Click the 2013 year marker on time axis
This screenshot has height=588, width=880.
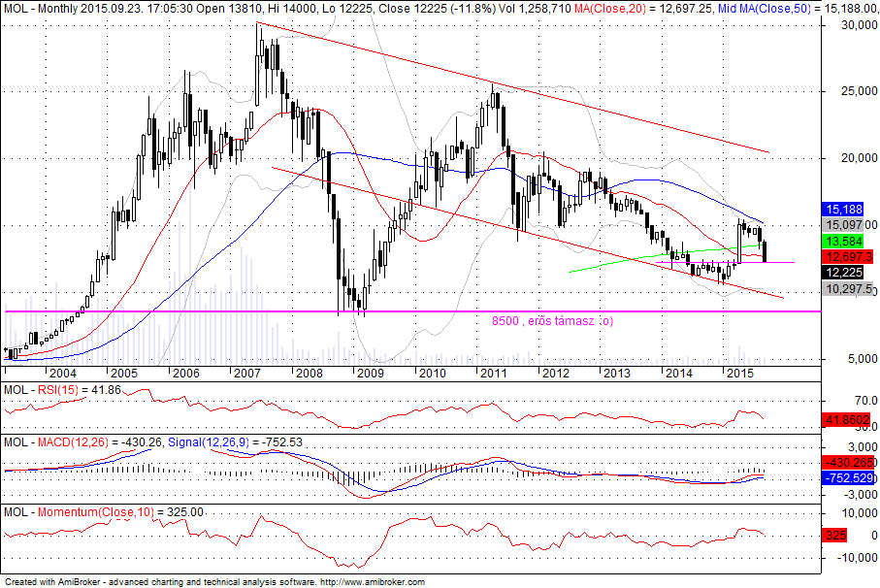(617, 374)
